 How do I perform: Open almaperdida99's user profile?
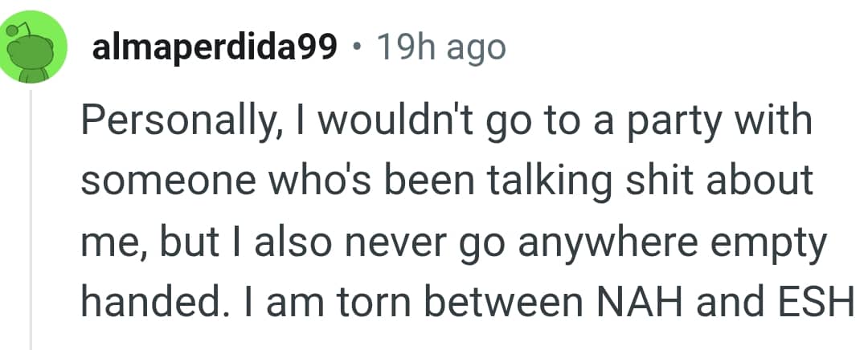click(215, 49)
